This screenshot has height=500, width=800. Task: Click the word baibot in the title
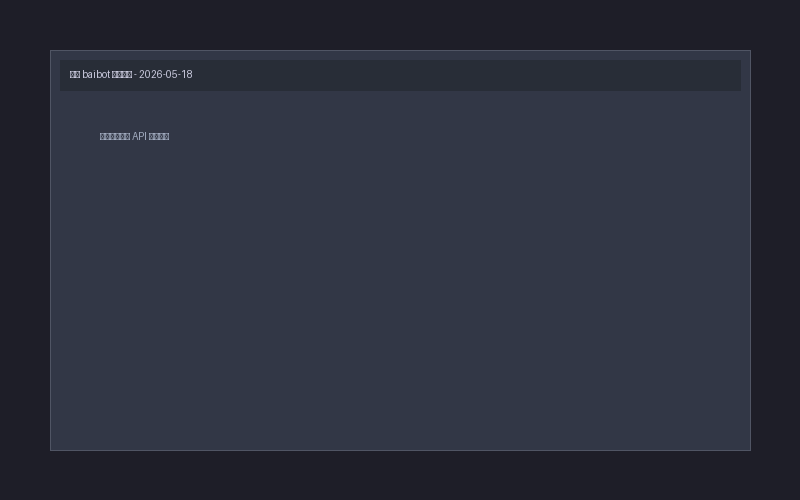click(96, 74)
